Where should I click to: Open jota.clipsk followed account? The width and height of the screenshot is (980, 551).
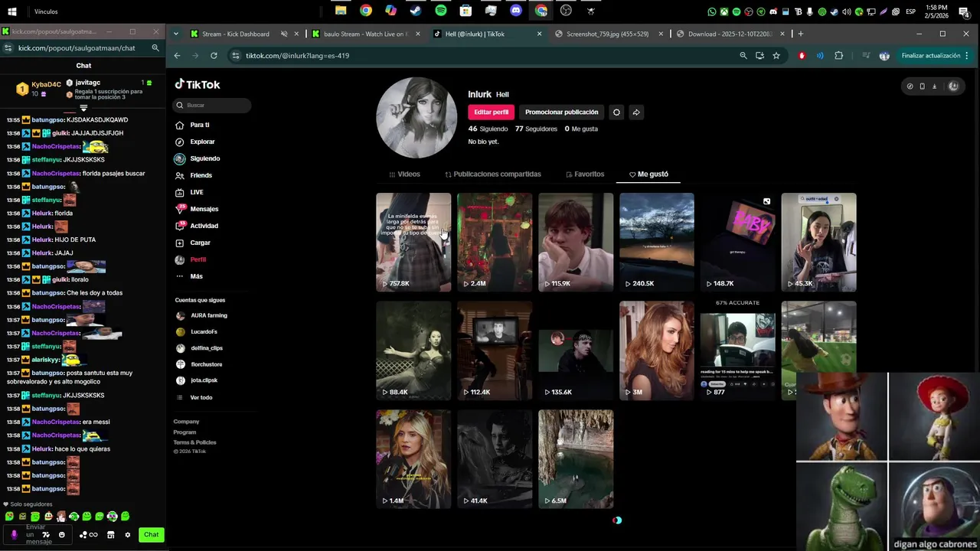197,380
